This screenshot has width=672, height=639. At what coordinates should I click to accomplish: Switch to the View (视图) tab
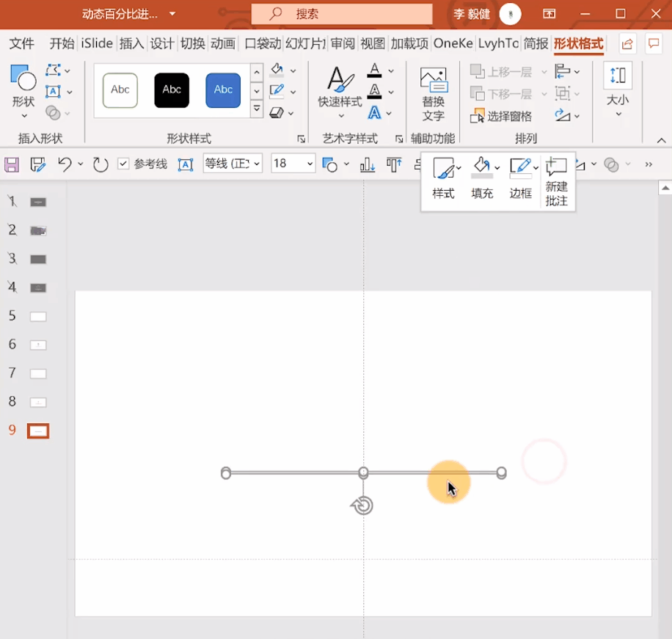(x=373, y=44)
